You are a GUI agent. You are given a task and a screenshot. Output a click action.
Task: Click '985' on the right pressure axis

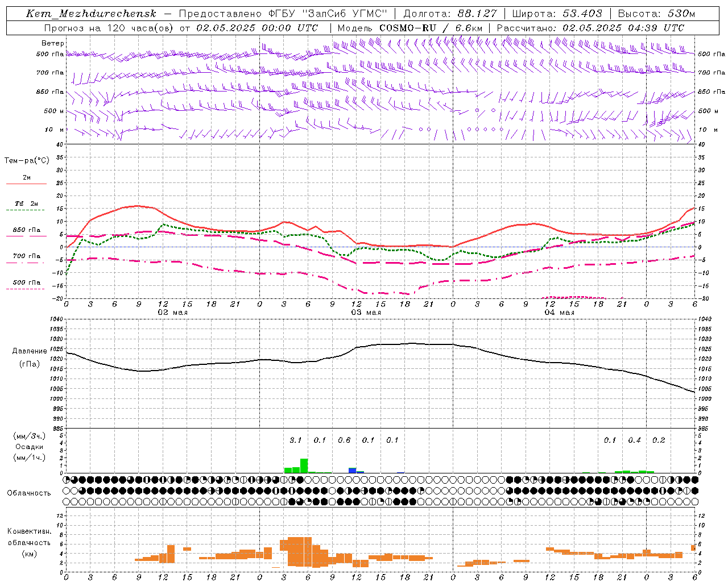pos(704,429)
